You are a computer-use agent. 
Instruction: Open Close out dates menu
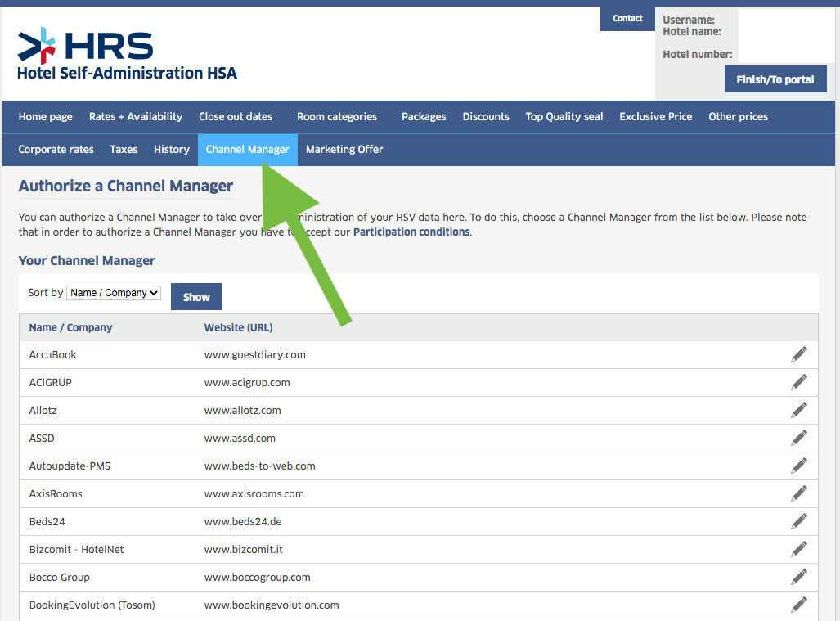[236, 117]
